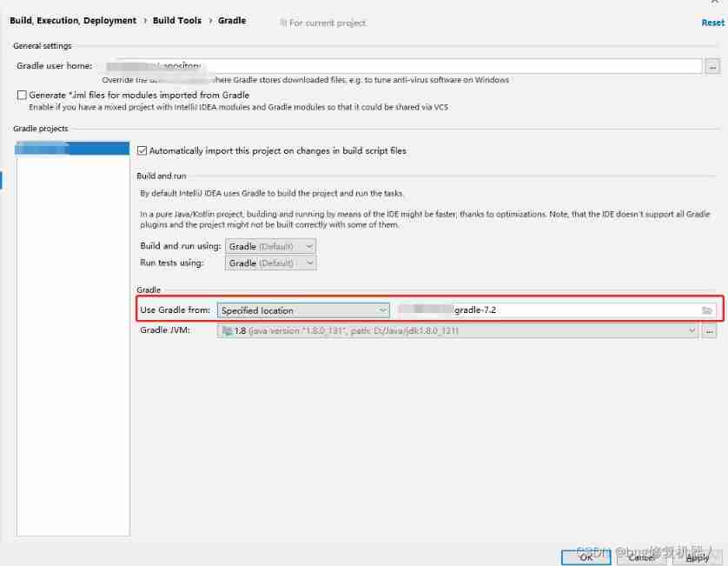728x566 pixels.
Task: Toggle Automatically import this project checkbox
Action: (x=142, y=150)
